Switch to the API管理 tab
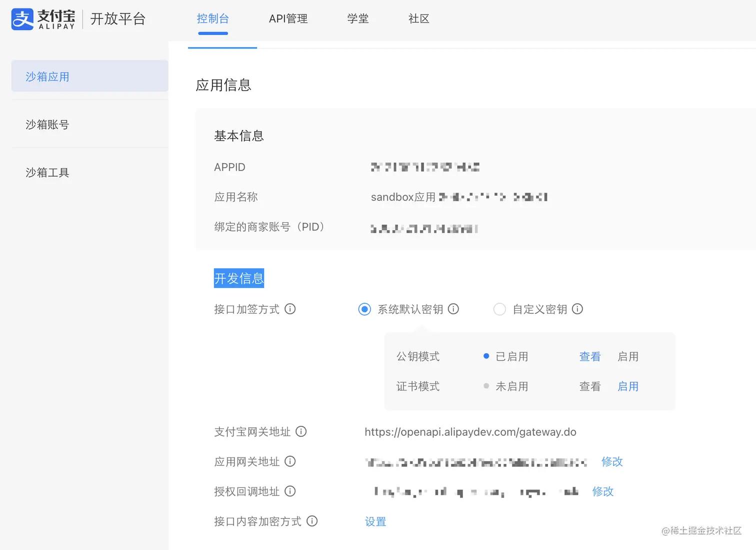 pyautogui.click(x=288, y=19)
